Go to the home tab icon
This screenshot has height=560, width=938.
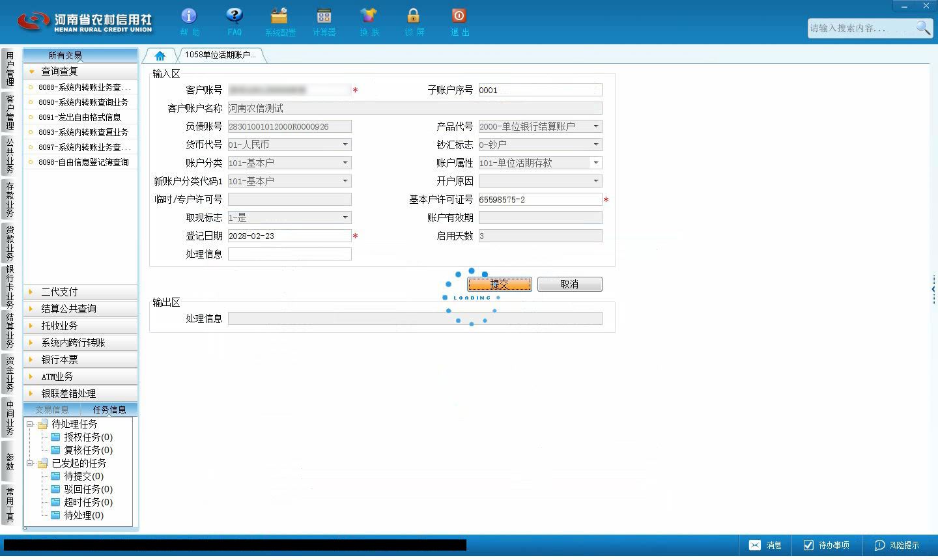click(160, 55)
